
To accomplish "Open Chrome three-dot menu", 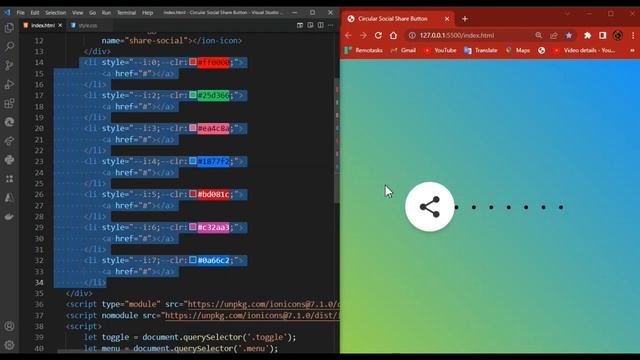I will click(633, 36).
